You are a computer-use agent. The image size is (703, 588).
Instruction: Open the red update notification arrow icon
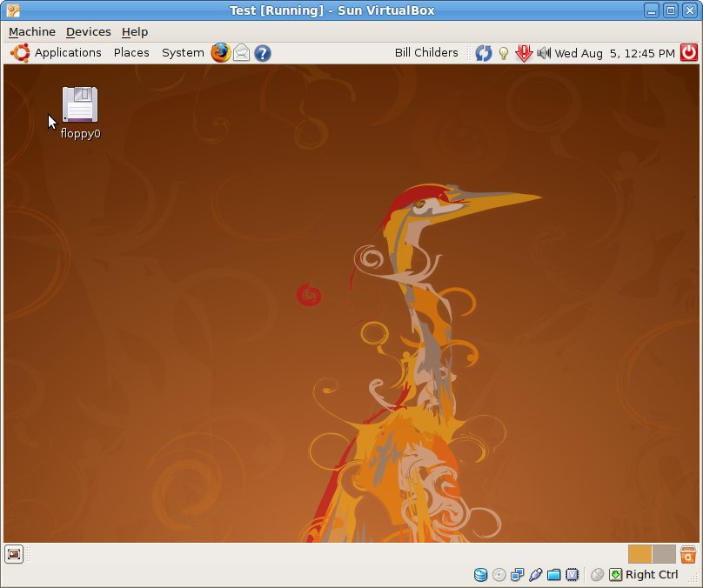[x=524, y=53]
